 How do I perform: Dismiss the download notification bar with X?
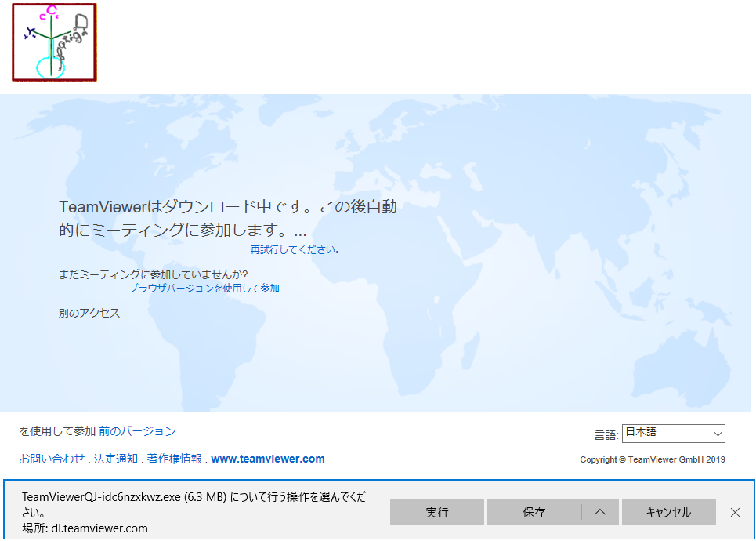point(736,512)
